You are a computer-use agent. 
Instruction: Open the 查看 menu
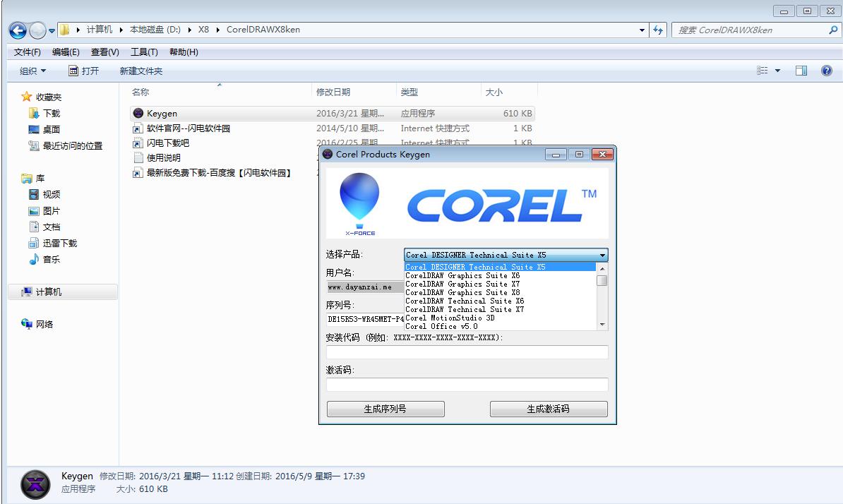click(103, 52)
